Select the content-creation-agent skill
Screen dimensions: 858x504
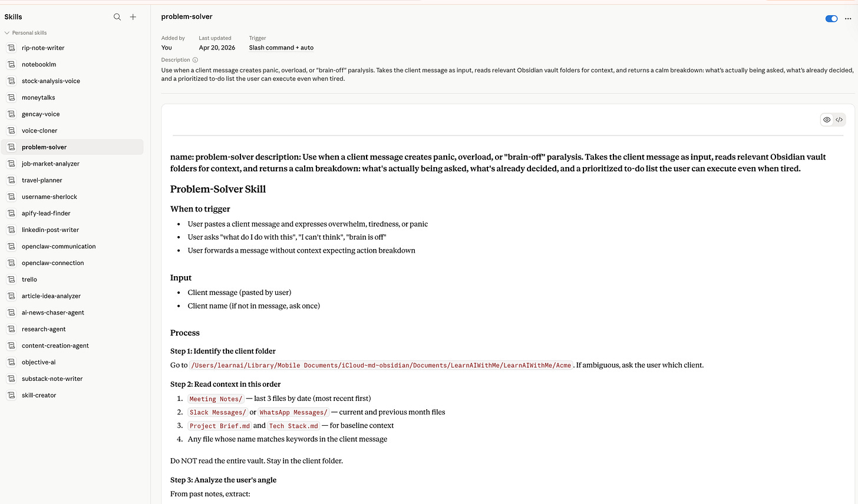72,345
